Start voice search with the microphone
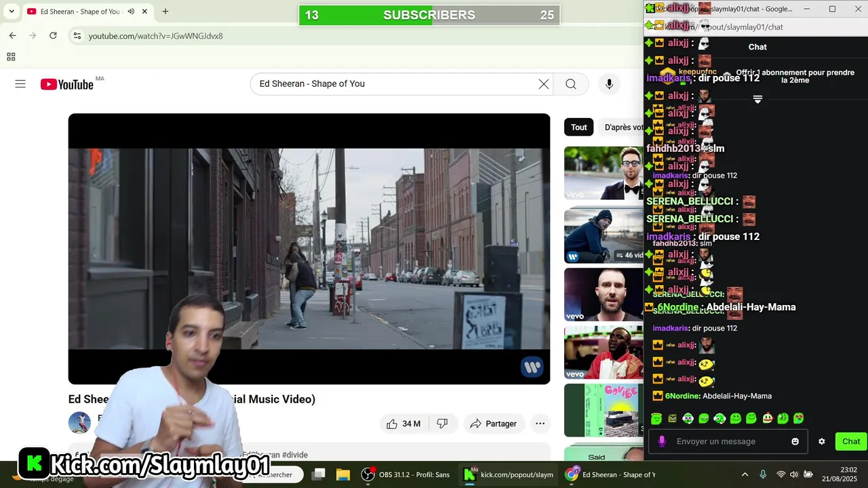The image size is (868, 488). click(609, 84)
